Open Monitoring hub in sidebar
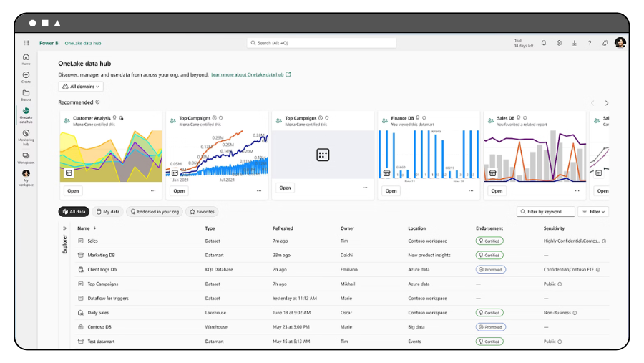The width and height of the screenshot is (644, 363). (x=26, y=137)
